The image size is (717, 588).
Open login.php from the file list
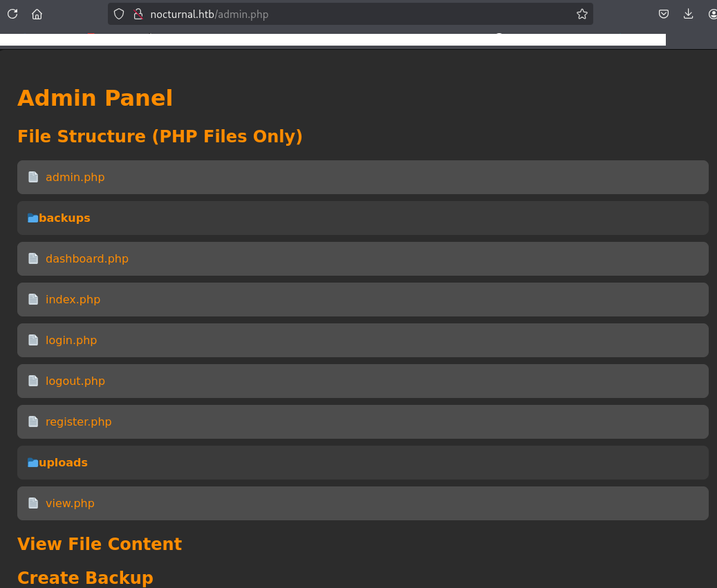71,340
